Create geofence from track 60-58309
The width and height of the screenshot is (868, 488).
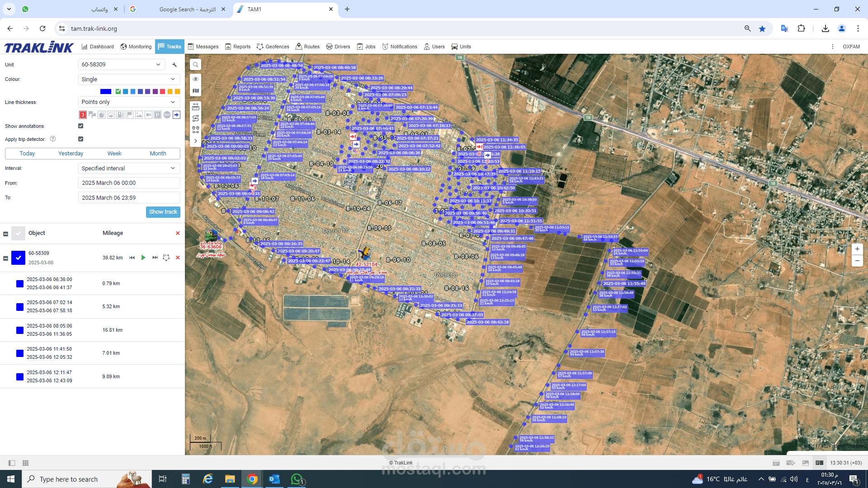(166, 258)
